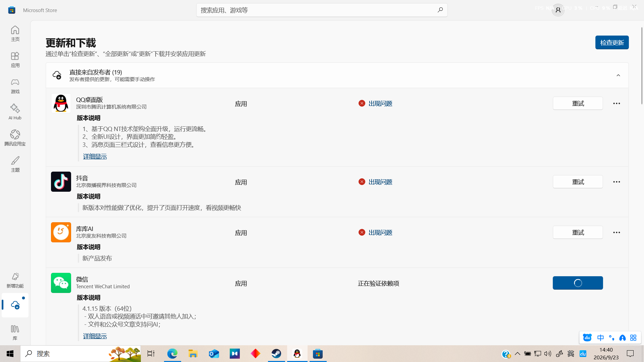
Task: Open 腾讯应用宝 in the sidebar
Action: 15,138
